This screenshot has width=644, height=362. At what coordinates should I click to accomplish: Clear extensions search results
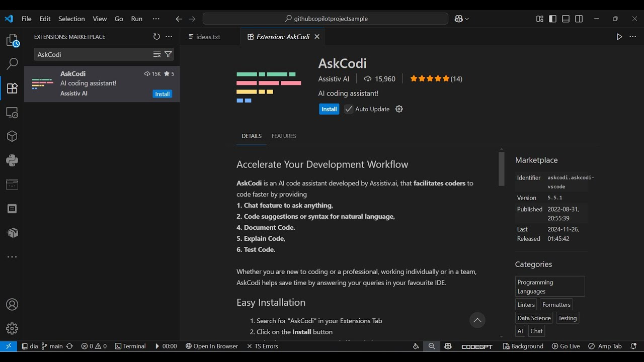click(x=157, y=54)
